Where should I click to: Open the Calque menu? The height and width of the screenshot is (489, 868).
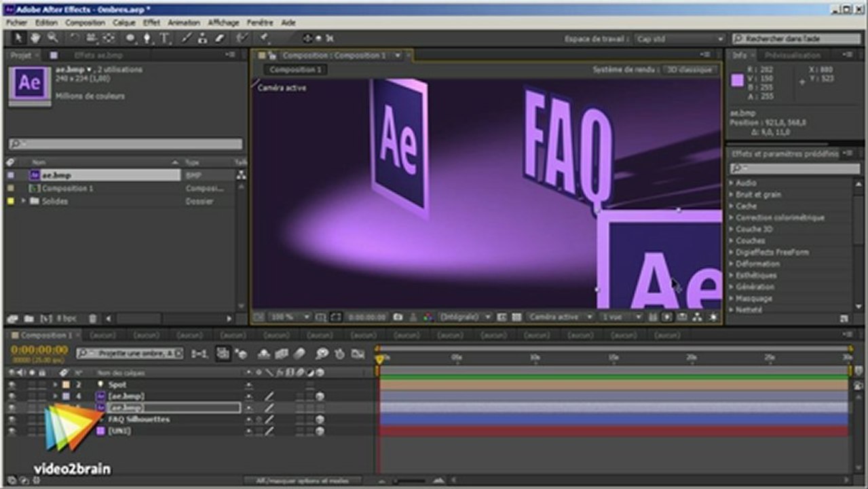click(x=124, y=22)
